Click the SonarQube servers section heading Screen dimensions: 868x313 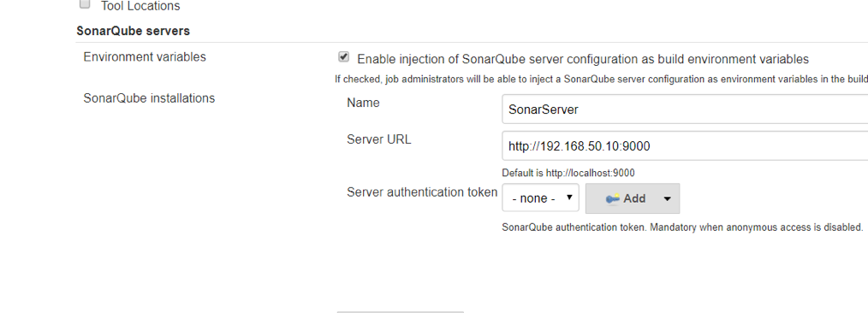133,31
